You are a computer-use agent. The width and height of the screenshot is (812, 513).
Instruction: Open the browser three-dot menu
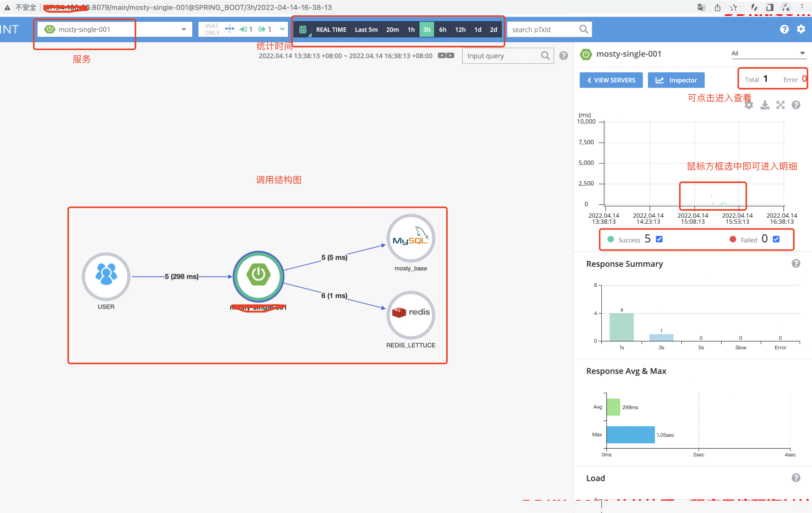point(802,7)
